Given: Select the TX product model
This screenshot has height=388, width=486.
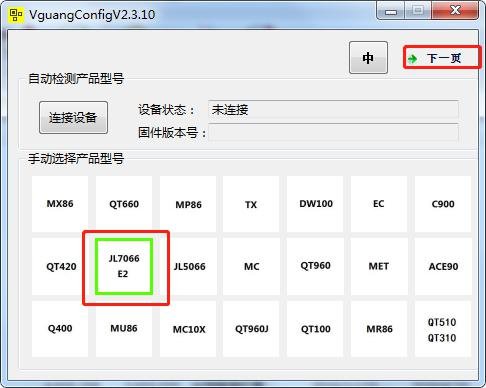Looking at the screenshot, I should 251,204.
